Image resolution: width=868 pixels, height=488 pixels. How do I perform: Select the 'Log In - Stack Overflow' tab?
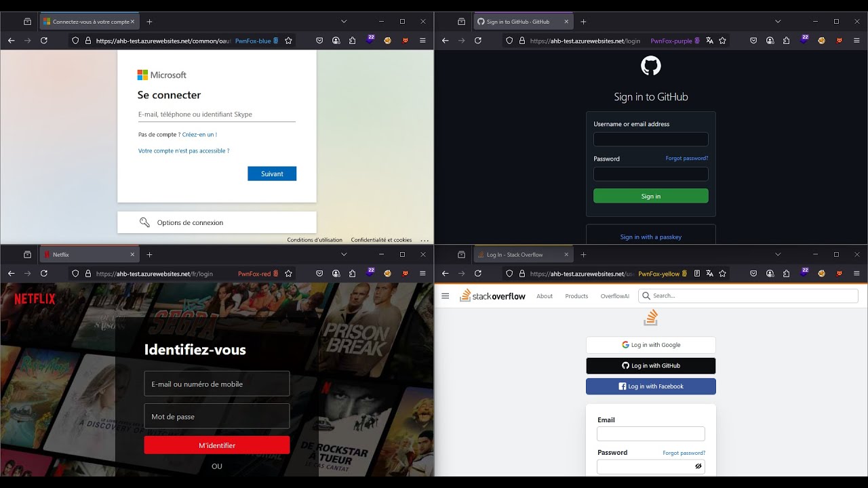523,255
